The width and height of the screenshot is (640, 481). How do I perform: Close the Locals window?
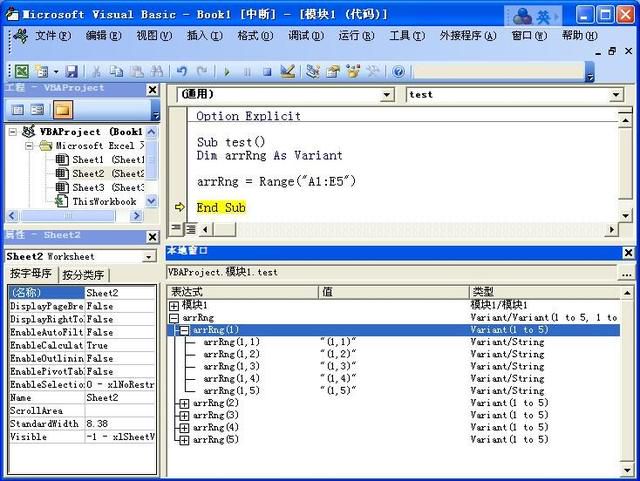628,253
